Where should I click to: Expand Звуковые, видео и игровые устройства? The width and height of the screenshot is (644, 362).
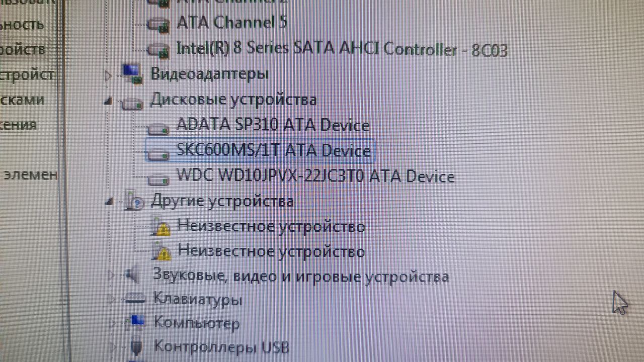111,275
